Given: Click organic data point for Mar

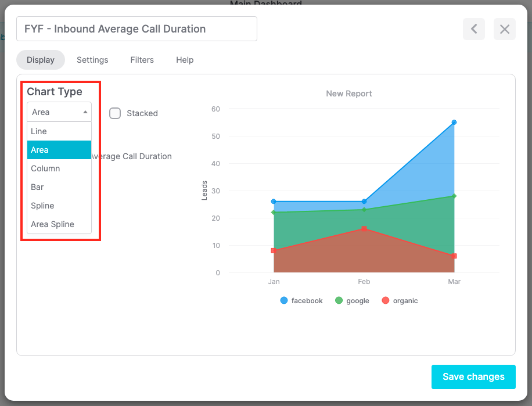Looking at the screenshot, I should coord(454,256).
